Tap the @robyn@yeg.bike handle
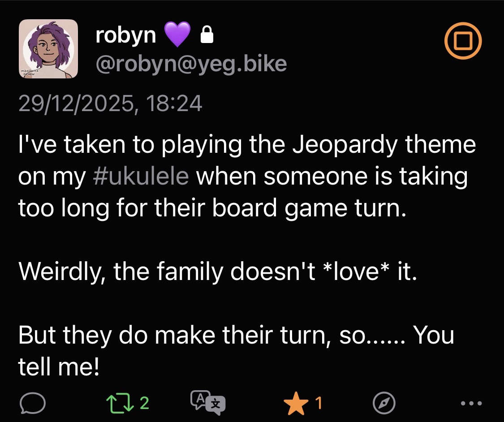The height and width of the screenshot is (422, 504). 191,64
